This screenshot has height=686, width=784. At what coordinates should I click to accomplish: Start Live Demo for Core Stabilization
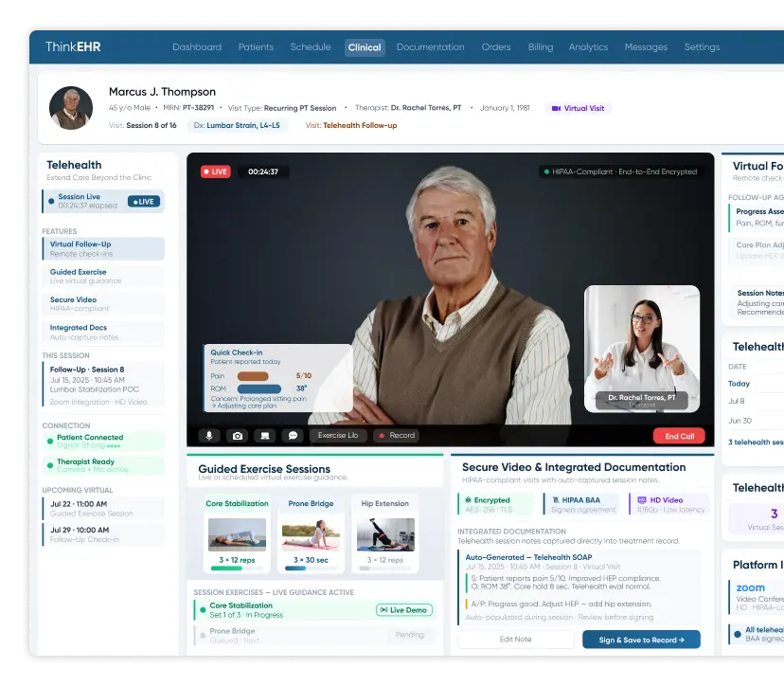(x=404, y=610)
